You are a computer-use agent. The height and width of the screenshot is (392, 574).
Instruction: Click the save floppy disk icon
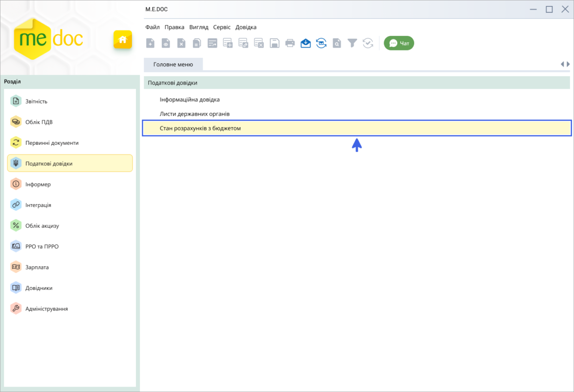click(275, 43)
